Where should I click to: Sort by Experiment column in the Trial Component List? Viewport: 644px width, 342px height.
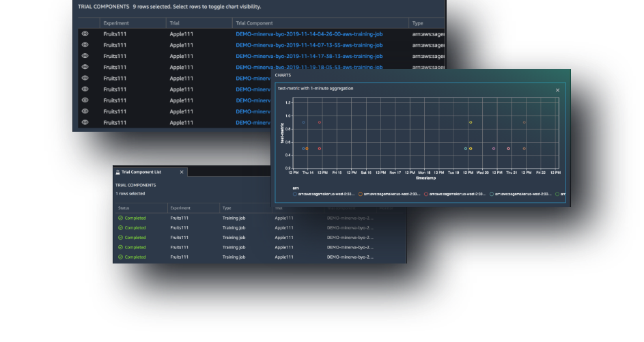tap(180, 208)
